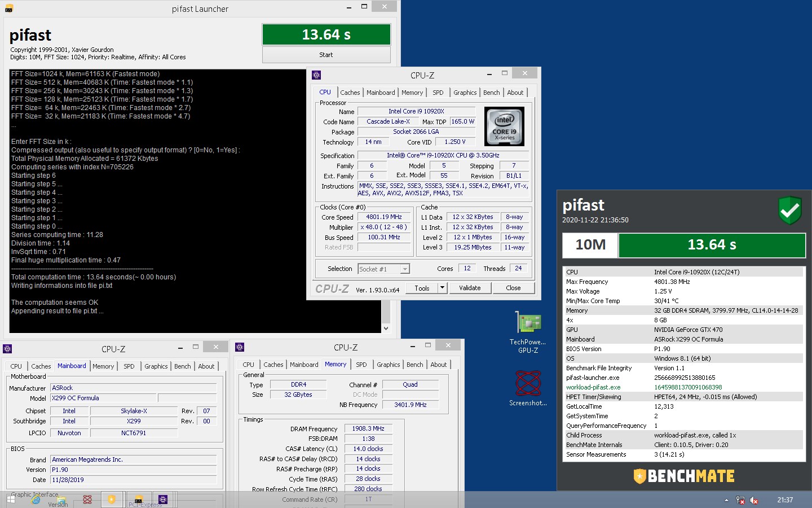Open the About tab in the Memory window
812x508 pixels.
439,365
